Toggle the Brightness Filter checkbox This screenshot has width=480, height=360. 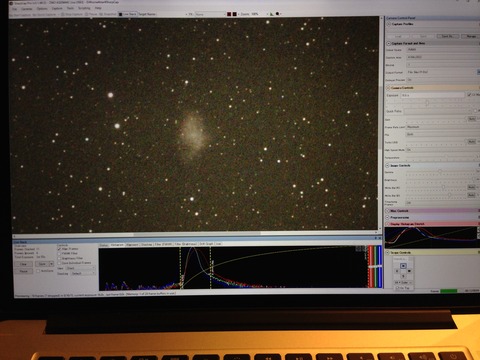(59, 258)
